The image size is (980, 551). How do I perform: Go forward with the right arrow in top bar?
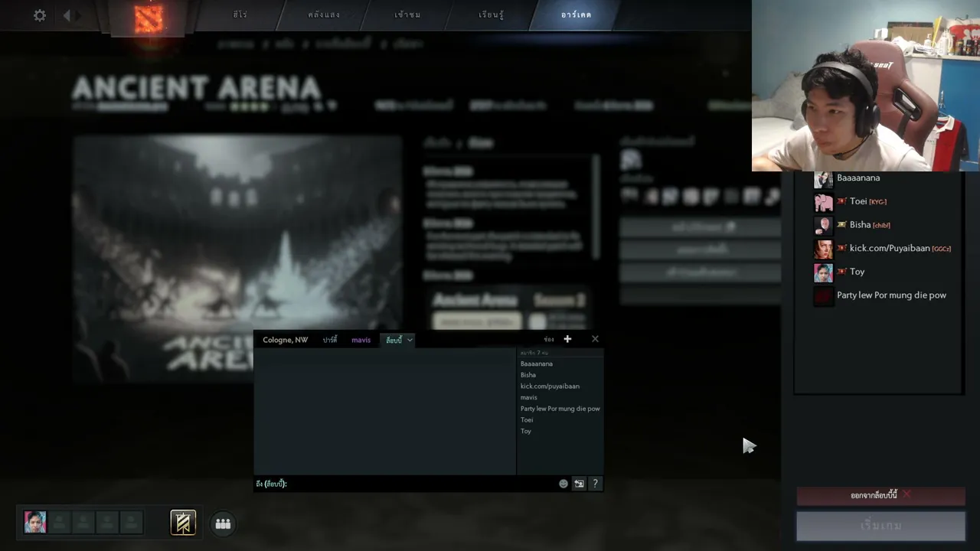click(x=78, y=15)
